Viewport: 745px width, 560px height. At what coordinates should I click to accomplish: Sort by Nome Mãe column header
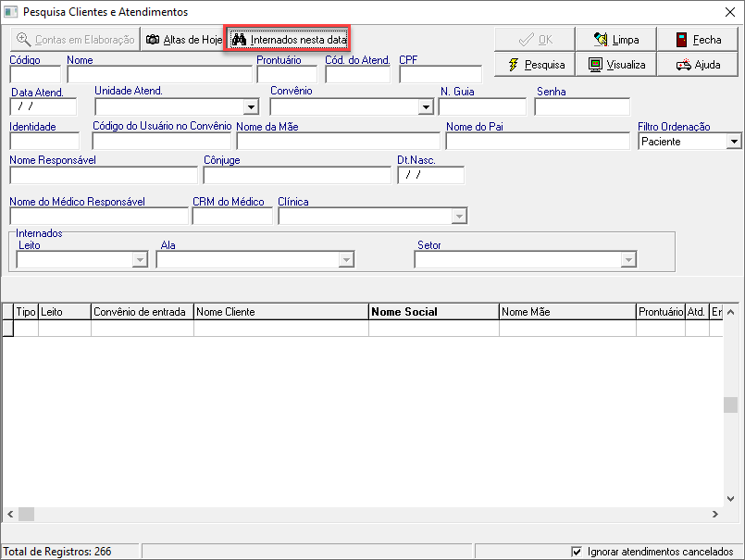[568, 312]
